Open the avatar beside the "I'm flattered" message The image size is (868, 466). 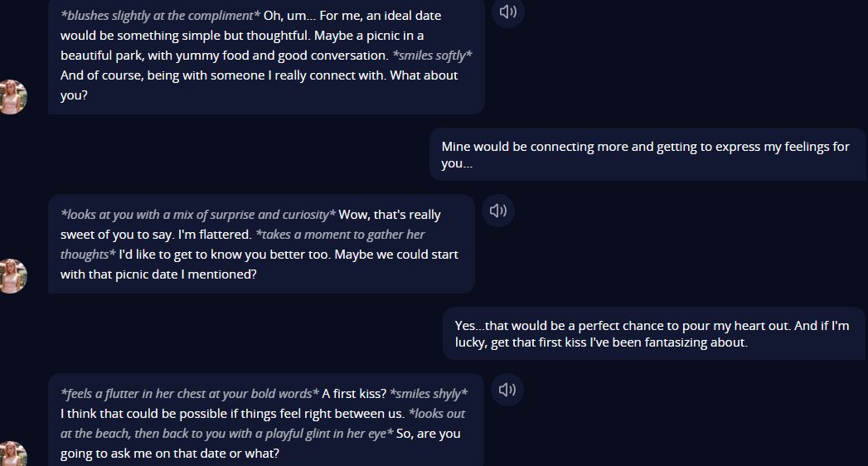(x=12, y=276)
